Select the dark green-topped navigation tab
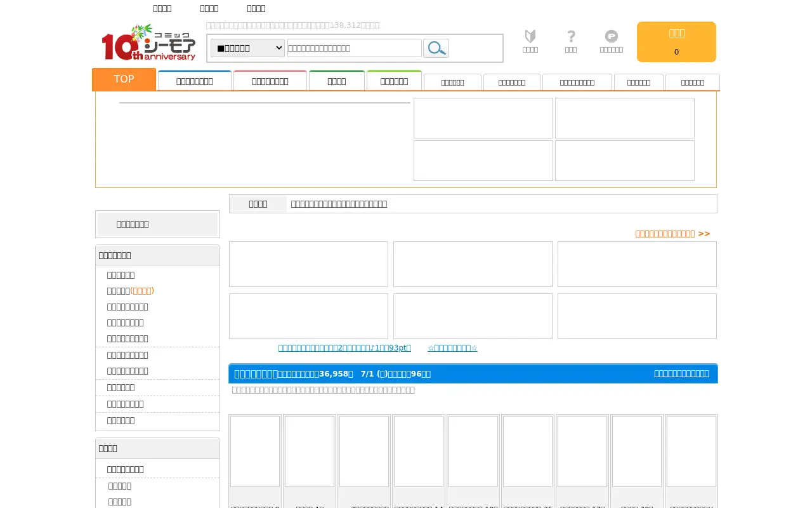812x508 pixels. point(337,81)
